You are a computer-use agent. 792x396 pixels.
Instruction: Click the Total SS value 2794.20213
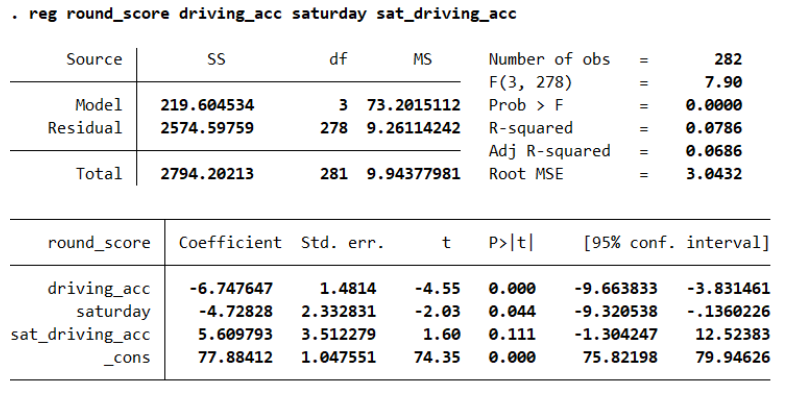click(x=207, y=174)
